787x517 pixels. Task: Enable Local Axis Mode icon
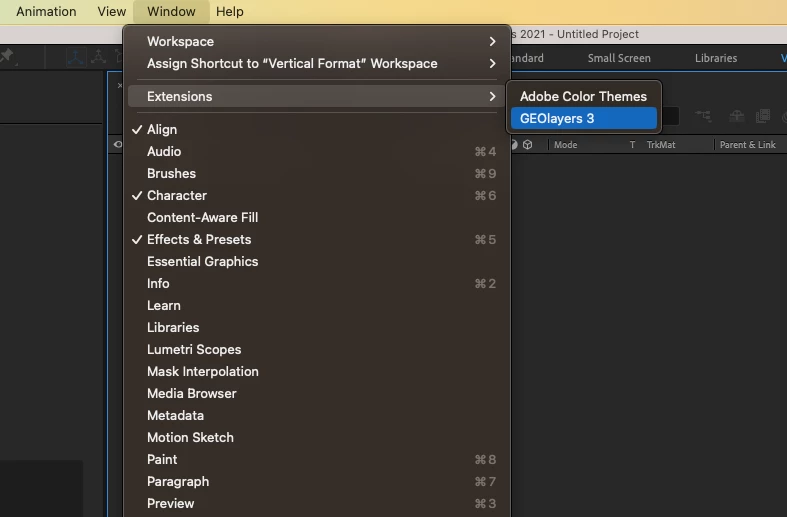tap(76, 57)
